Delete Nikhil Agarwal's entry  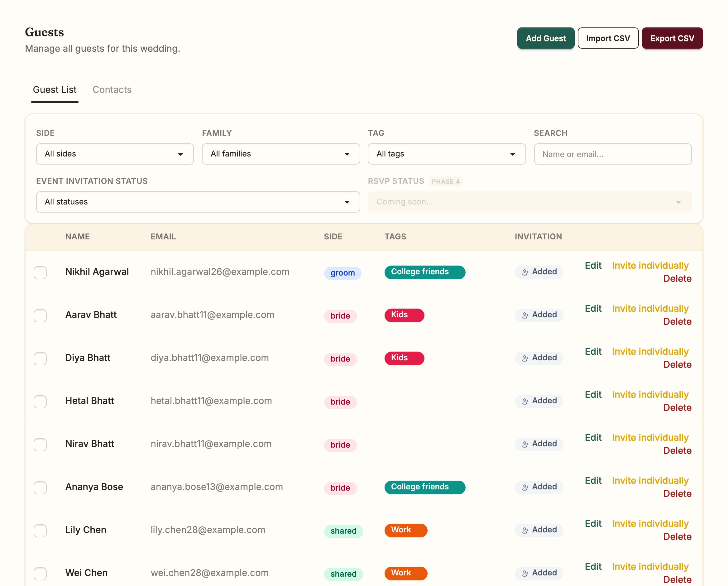coord(677,279)
